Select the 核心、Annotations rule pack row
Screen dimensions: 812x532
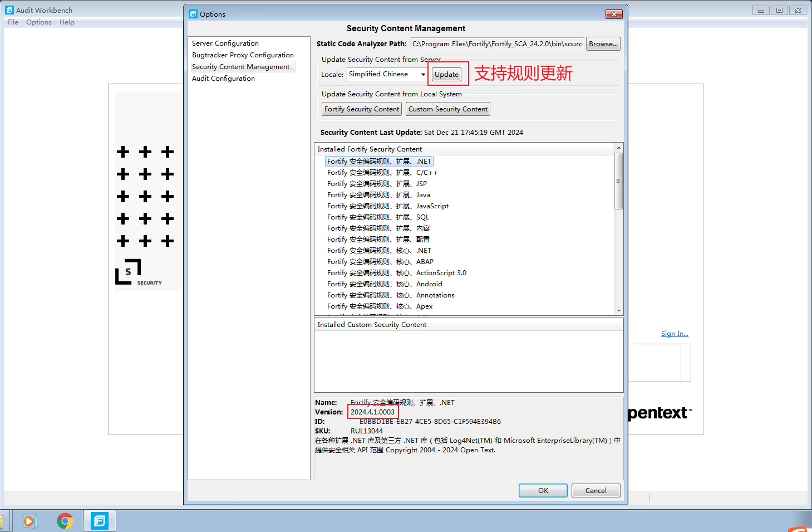[x=391, y=295]
